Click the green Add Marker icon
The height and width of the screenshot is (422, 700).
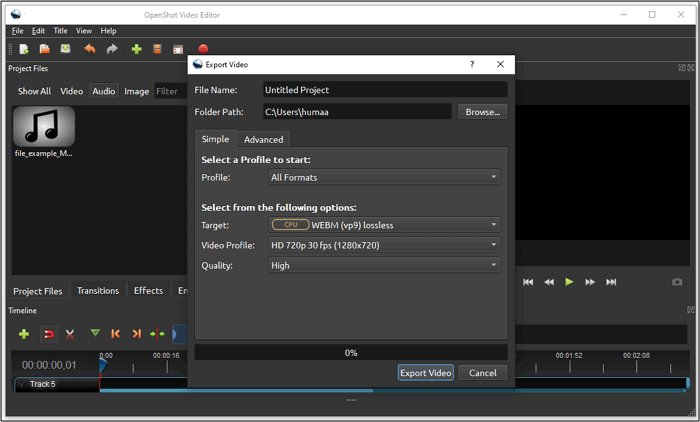click(x=95, y=333)
